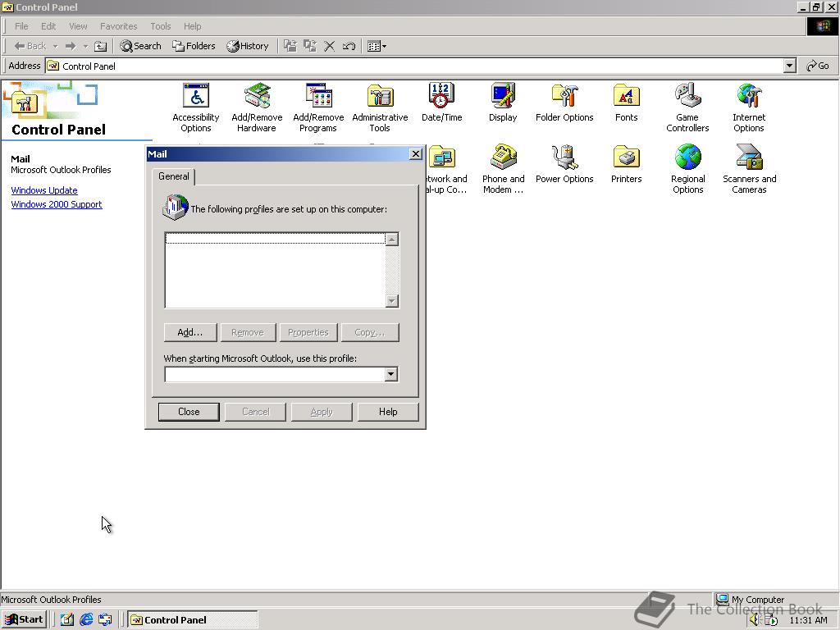Open the Edit menu
This screenshot has height=630, width=840.
(x=48, y=26)
